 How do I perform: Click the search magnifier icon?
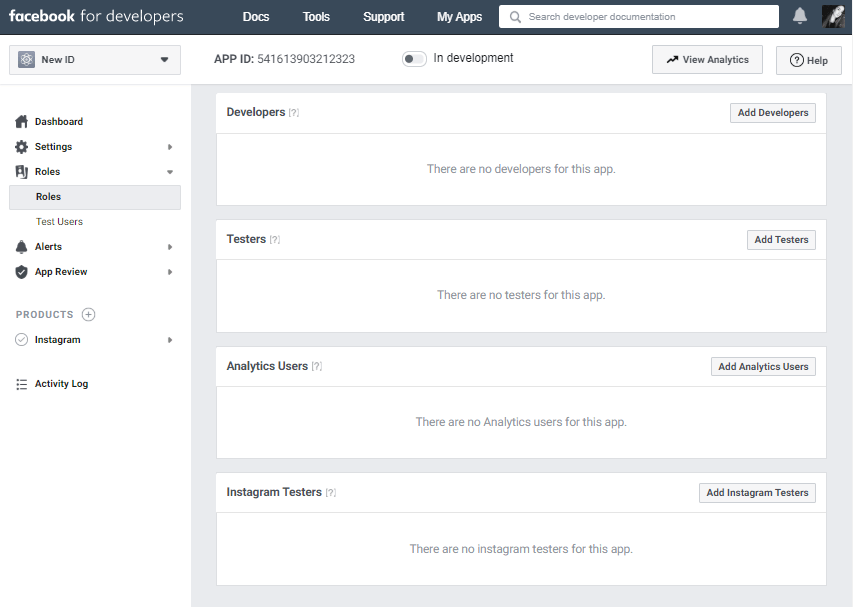(x=515, y=17)
